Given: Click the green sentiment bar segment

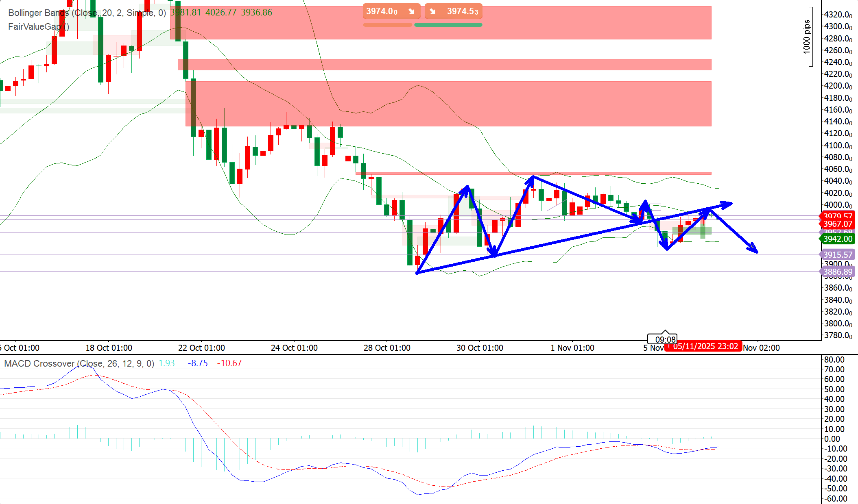Looking at the screenshot, I should 448,25.
